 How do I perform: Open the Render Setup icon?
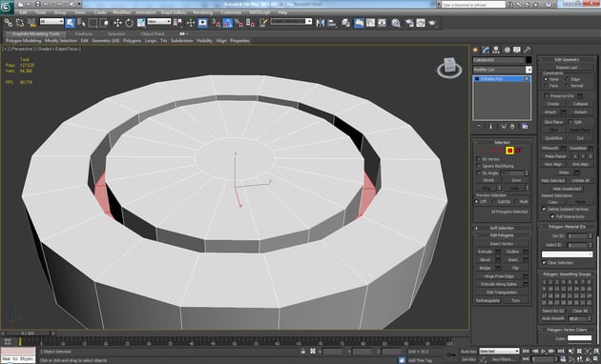[409, 23]
